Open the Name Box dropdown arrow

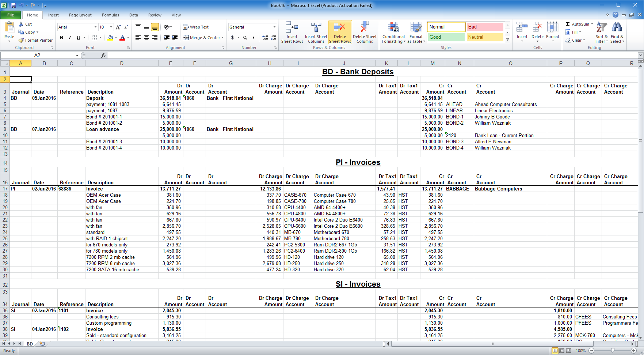(77, 56)
